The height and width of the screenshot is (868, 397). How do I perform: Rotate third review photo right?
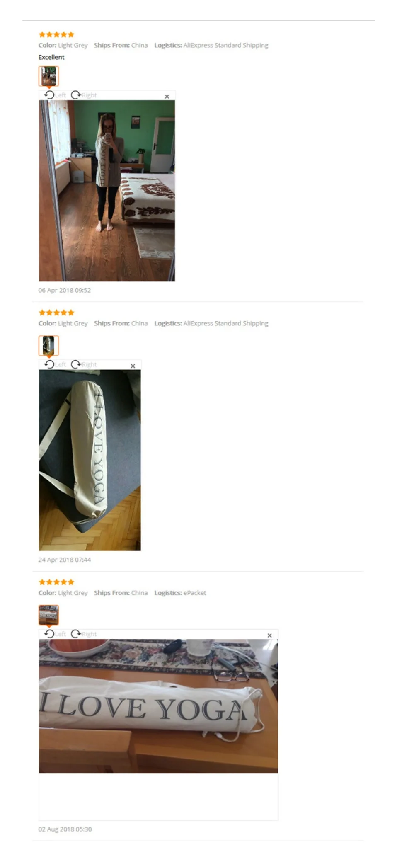click(84, 634)
